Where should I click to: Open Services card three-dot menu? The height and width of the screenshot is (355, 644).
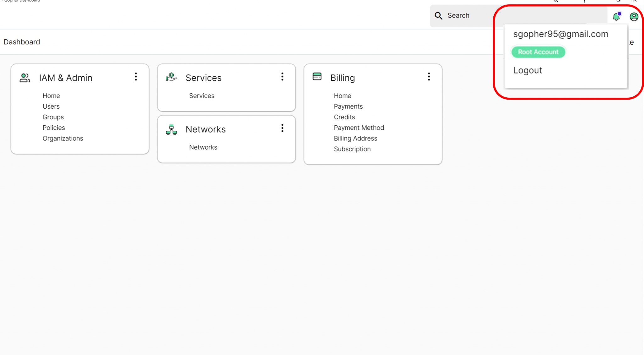pos(282,77)
